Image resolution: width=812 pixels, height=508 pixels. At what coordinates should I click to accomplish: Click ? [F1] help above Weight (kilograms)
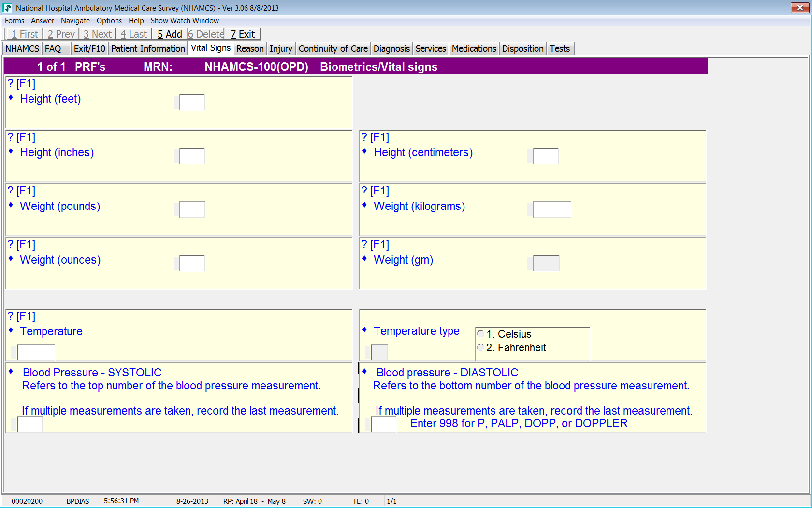pyautogui.click(x=376, y=191)
